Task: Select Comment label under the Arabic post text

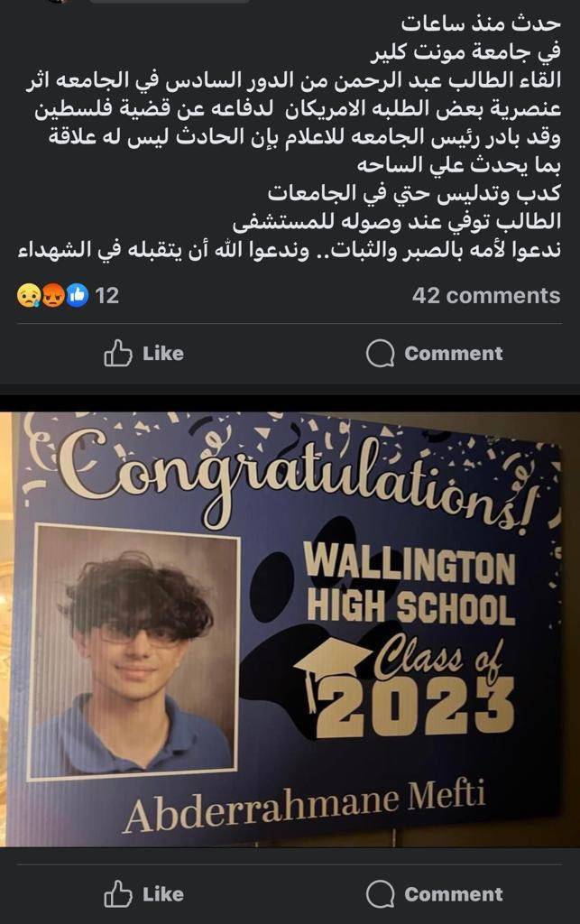Action: 454,354
